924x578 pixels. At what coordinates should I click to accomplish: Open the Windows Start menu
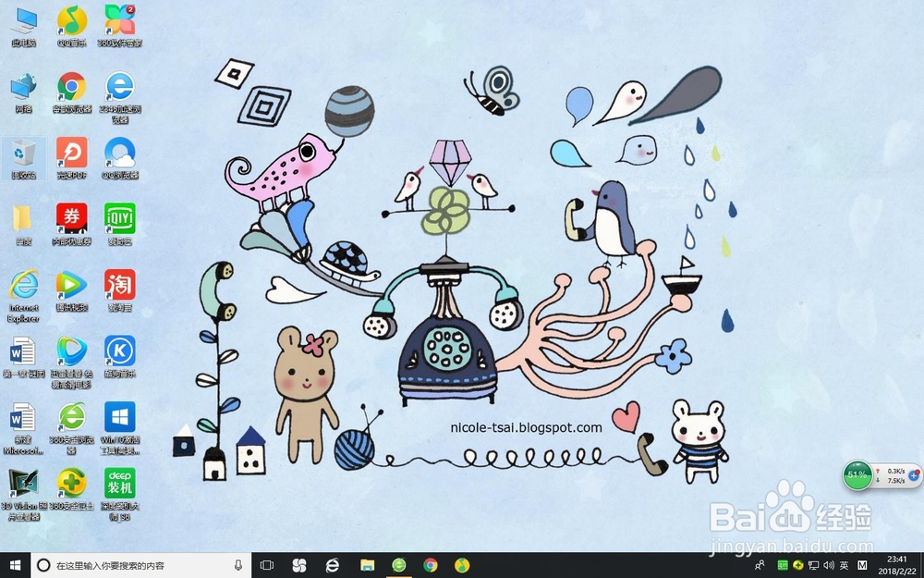click(16, 565)
